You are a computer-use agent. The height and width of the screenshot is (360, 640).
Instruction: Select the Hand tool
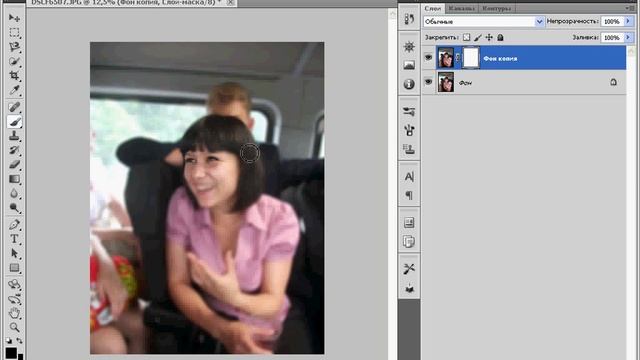[14, 313]
